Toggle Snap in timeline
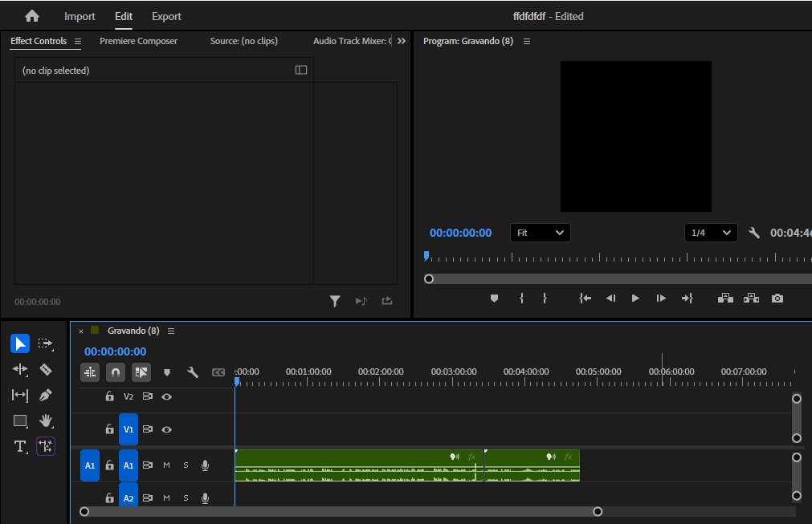812x524 pixels. 116,372
